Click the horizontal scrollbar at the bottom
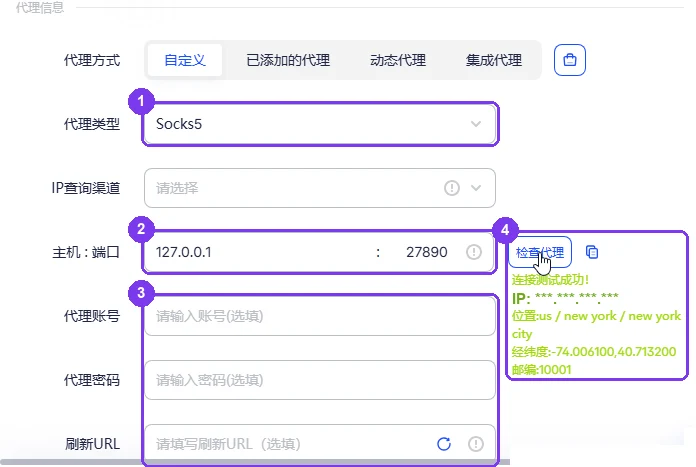696x467 pixels. pyautogui.click(x=255, y=463)
